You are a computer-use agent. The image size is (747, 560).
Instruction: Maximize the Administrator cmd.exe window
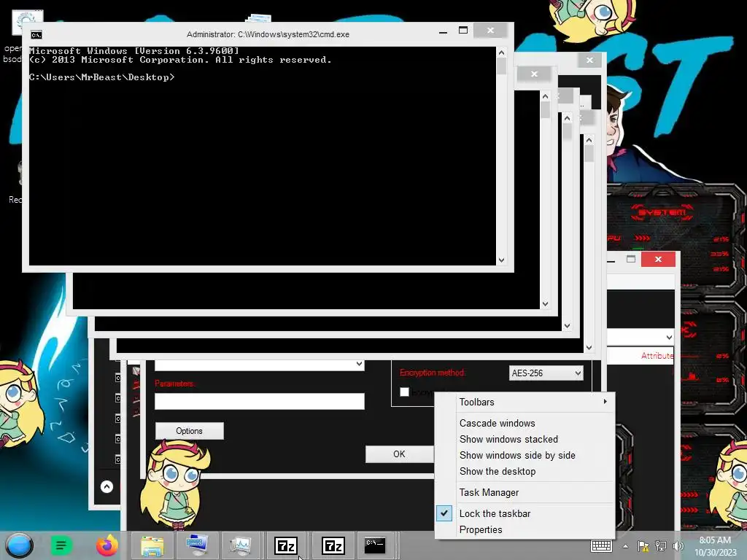[463, 30]
